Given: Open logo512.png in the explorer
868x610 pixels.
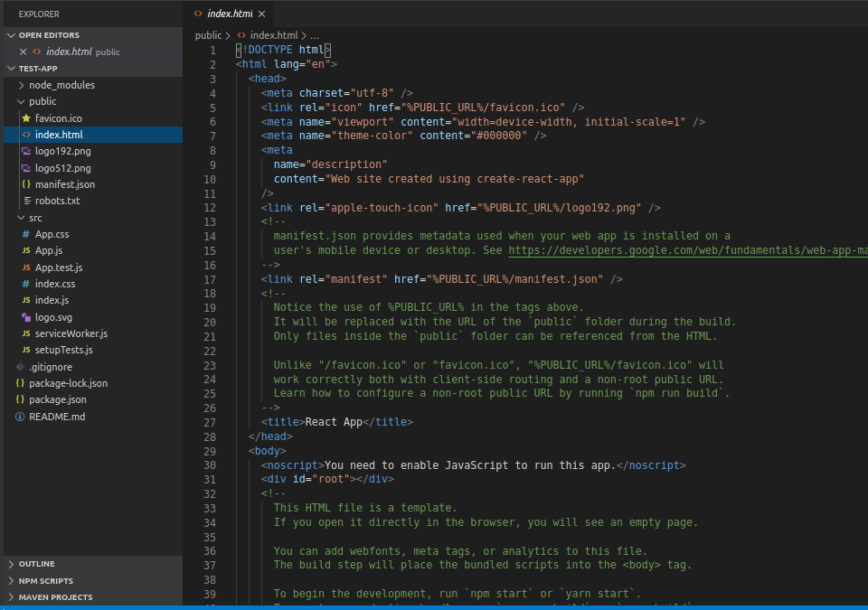Looking at the screenshot, I should coord(63,168).
